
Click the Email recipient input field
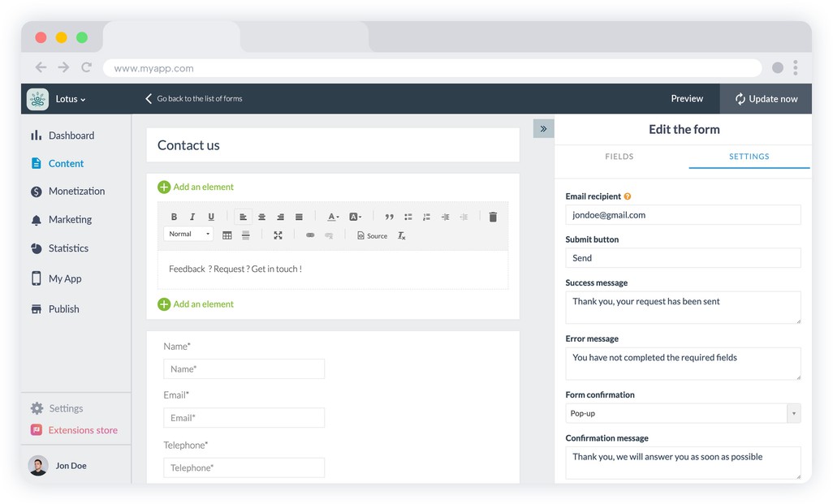tap(683, 215)
